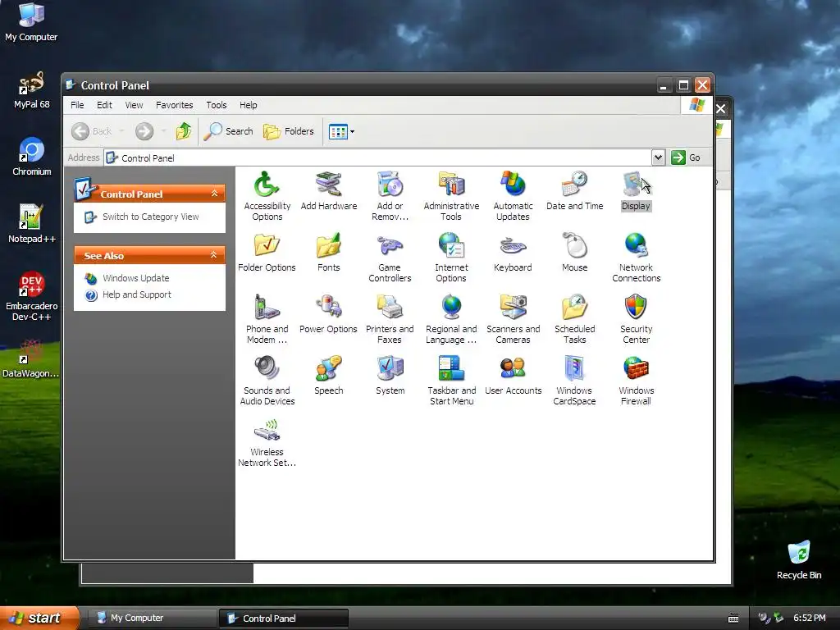The width and height of the screenshot is (840, 630).
Task: Select Windows CardSpace icon
Action: [x=574, y=369]
